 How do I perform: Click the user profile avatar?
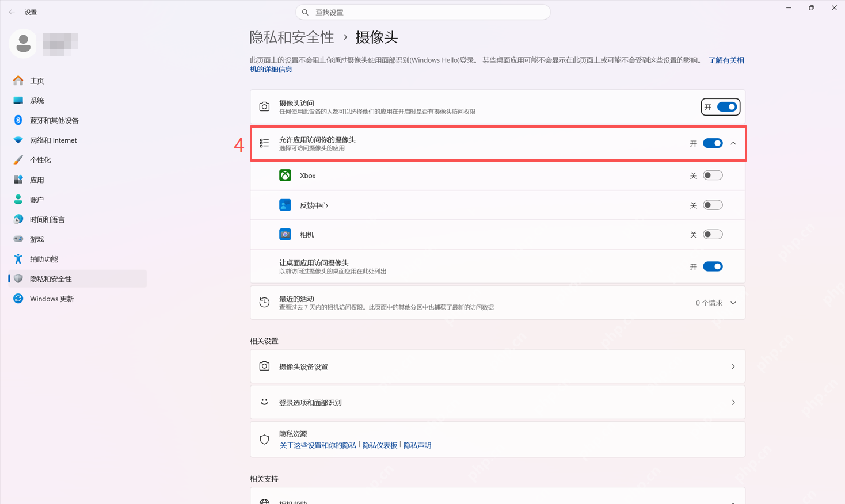click(23, 44)
